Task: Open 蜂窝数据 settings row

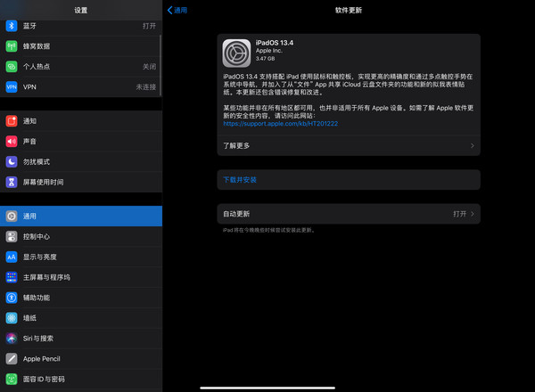Action: tap(81, 46)
